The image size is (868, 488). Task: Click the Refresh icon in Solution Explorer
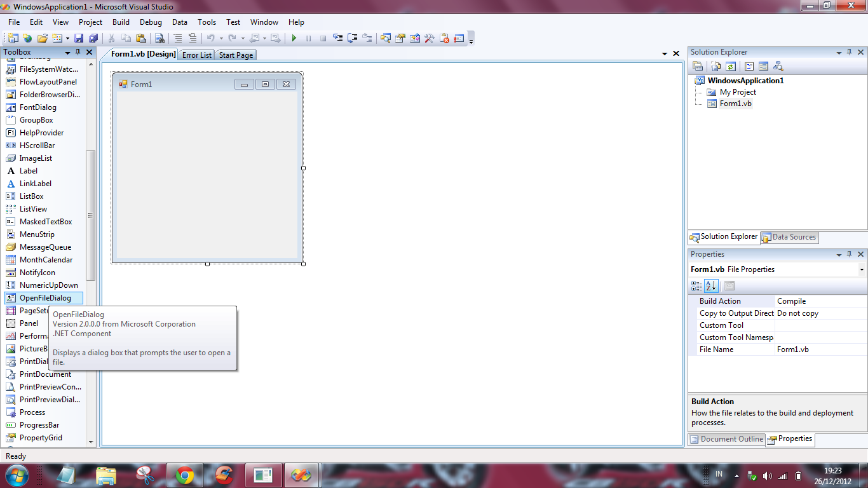click(731, 66)
